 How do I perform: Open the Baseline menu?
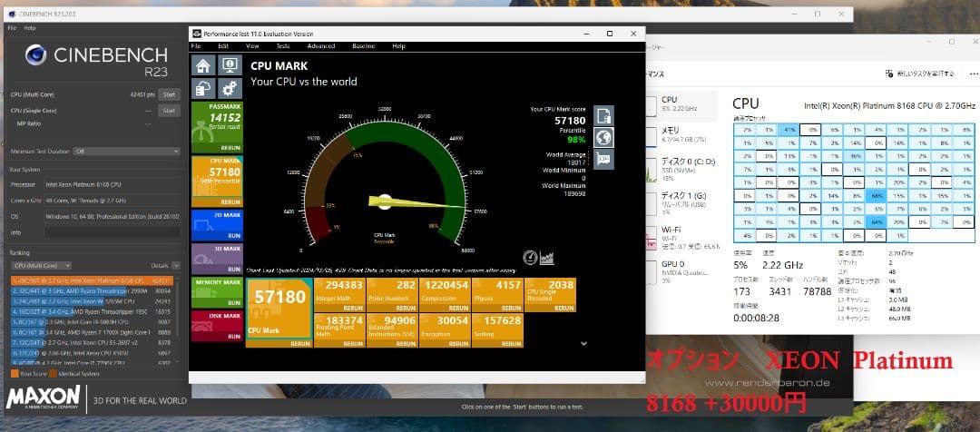(x=363, y=45)
